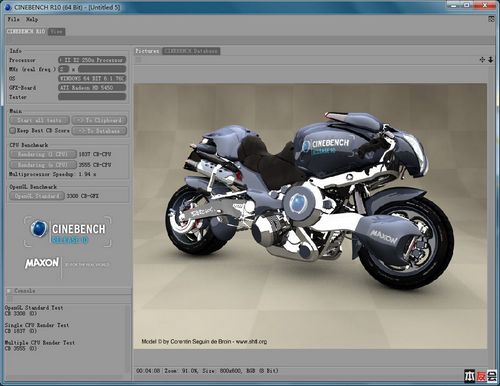
Task: Click the To Clipboard button
Action: tap(99, 120)
